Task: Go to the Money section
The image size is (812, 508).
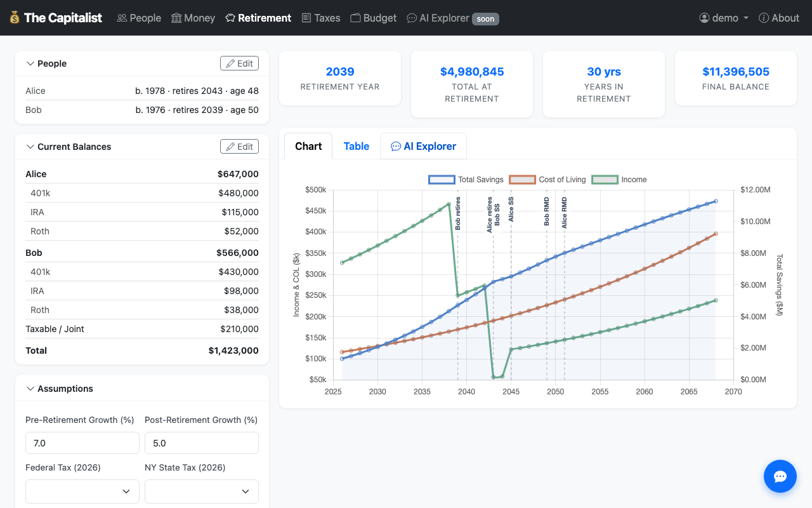Action: coord(193,18)
